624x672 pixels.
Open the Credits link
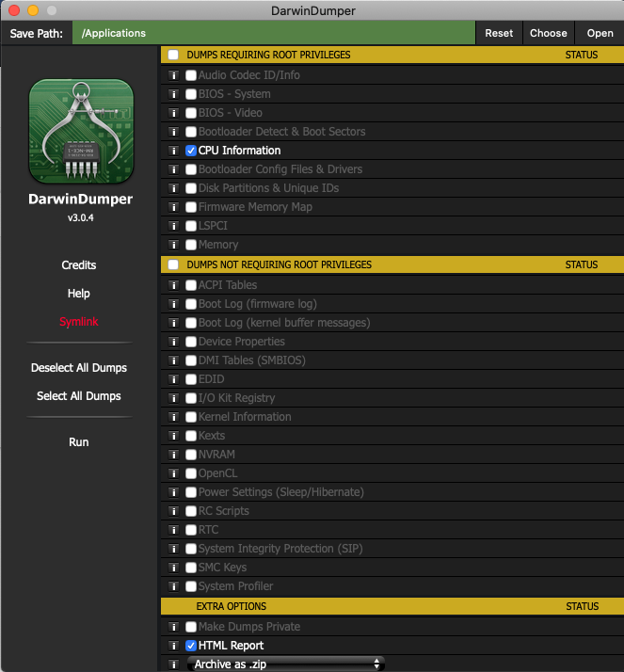point(79,265)
